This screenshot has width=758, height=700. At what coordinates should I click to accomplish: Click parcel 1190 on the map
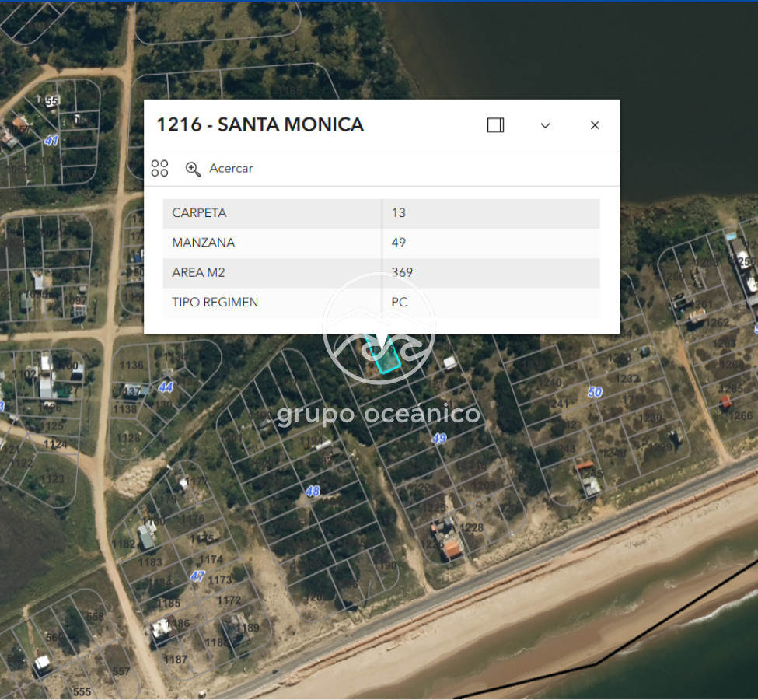click(x=385, y=565)
